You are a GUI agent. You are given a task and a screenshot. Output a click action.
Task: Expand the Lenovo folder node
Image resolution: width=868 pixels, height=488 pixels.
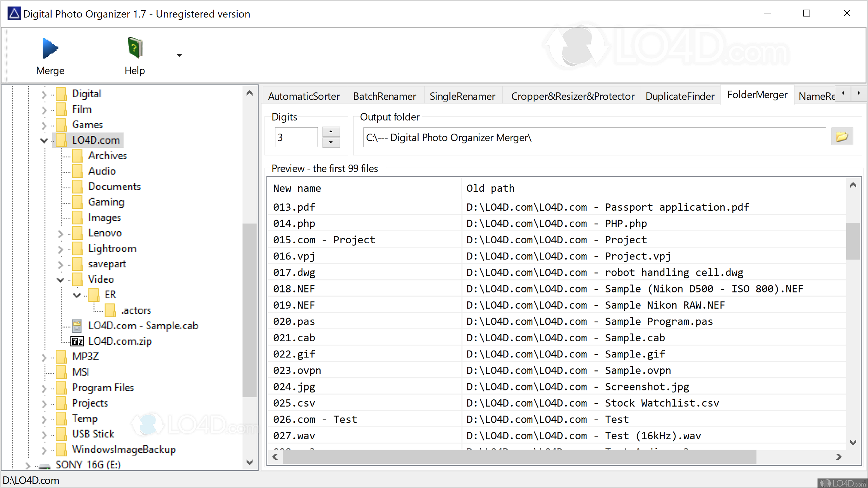pyautogui.click(x=61, y=234)
